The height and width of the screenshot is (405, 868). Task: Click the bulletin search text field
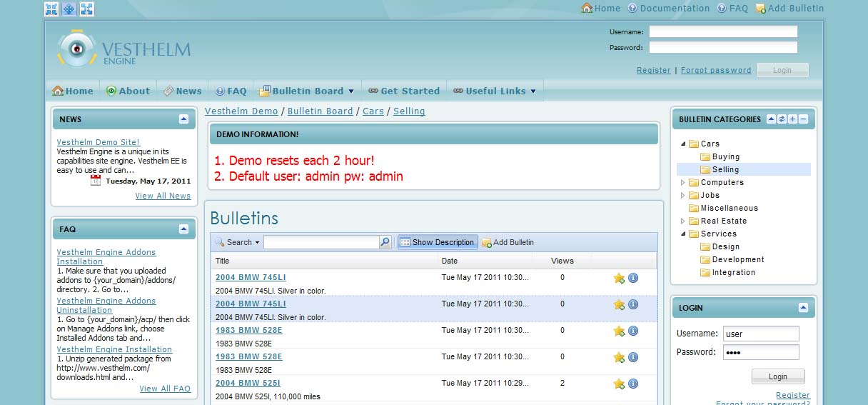[321, 242]
